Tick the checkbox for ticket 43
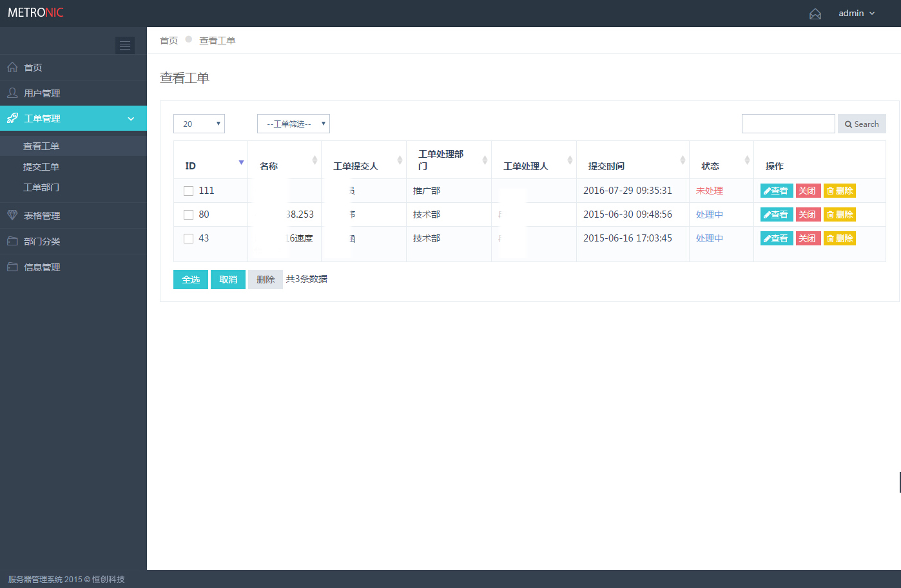 click(188, 238)
